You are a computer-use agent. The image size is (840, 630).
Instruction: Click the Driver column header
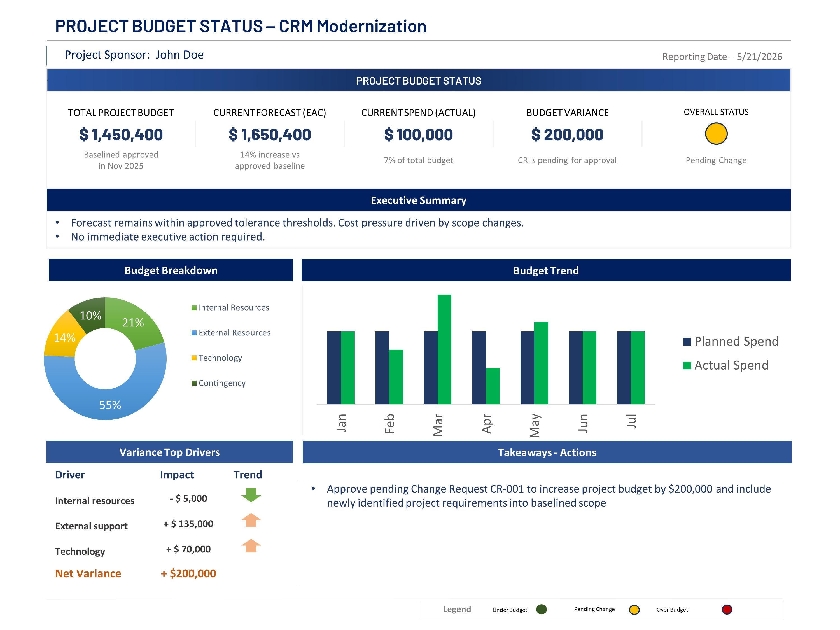tap(70, 475)
